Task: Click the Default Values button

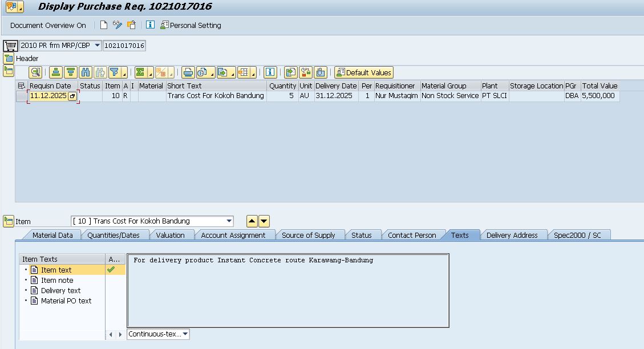Action: click(364, 72)
